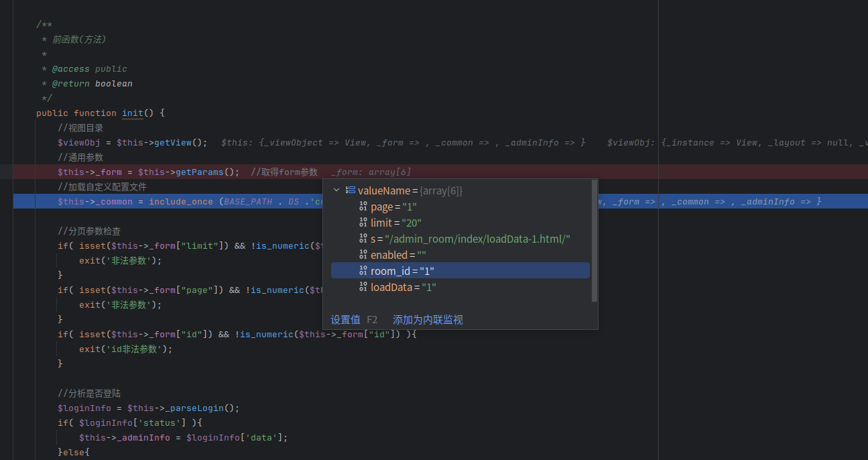Click BASE_PATH constant in the highlighted line
The width and height of the screenshot is (868, 460).
[248, 201]
